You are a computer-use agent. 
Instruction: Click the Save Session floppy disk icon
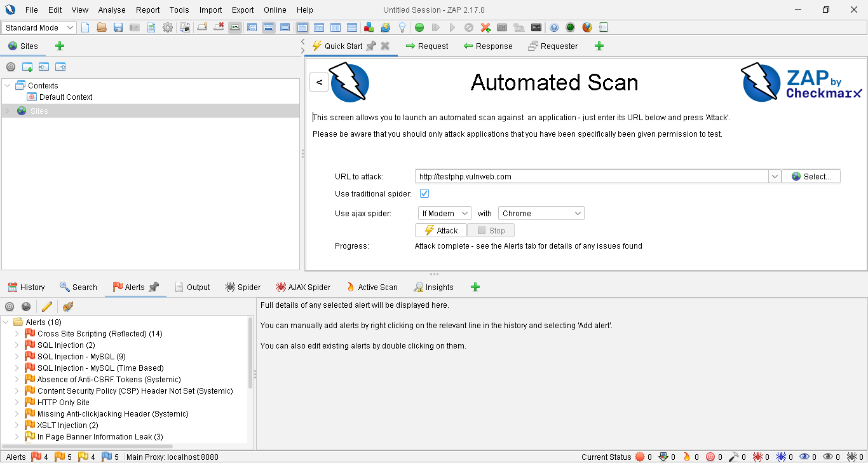118,27
